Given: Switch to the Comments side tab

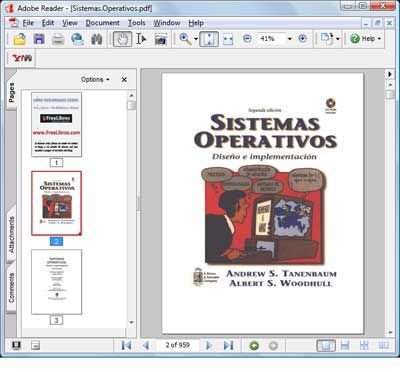Looking at the screenshot, I should tap(11, 288).
